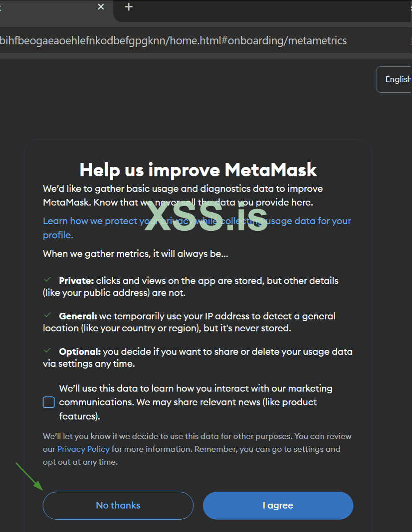Viewport: 412px width, 532px height.
Task: Click the 'When we gather metrics' sentence
Action: [x=136, y=254]
